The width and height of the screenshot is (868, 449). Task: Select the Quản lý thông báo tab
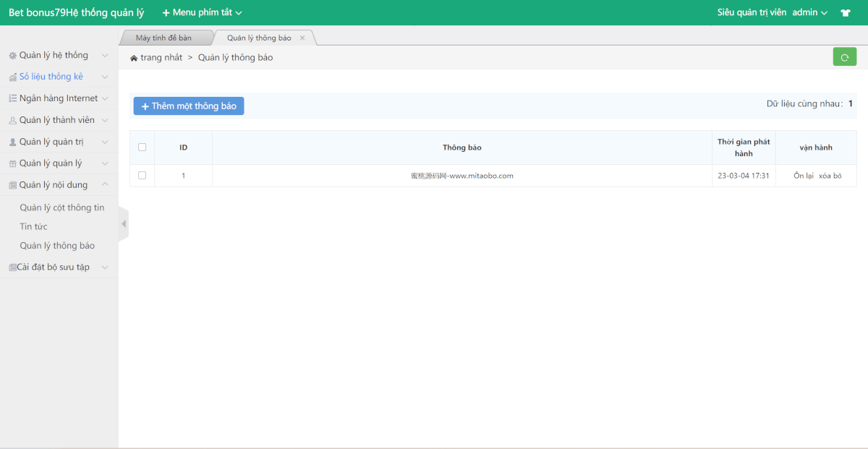[259, 38]
